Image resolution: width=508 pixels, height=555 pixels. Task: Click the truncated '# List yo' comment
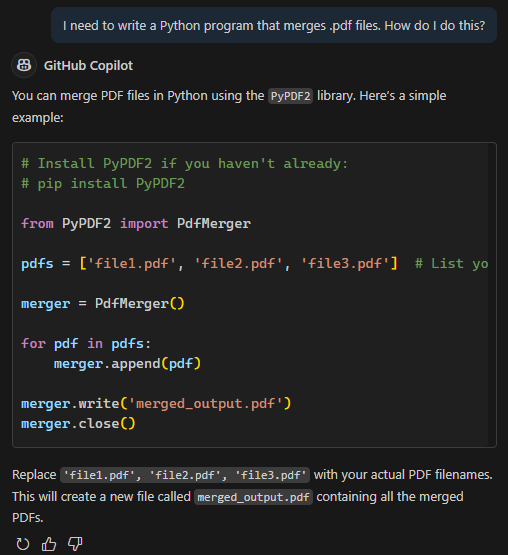pyautogui.click(x=451, y=263)
